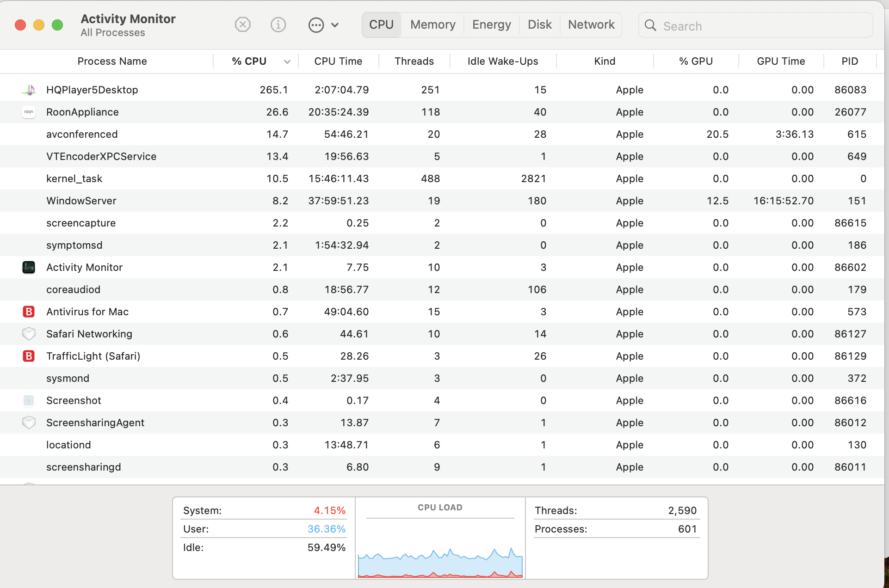
Task: Open the Disk tab
Action: tap(540, 24)
